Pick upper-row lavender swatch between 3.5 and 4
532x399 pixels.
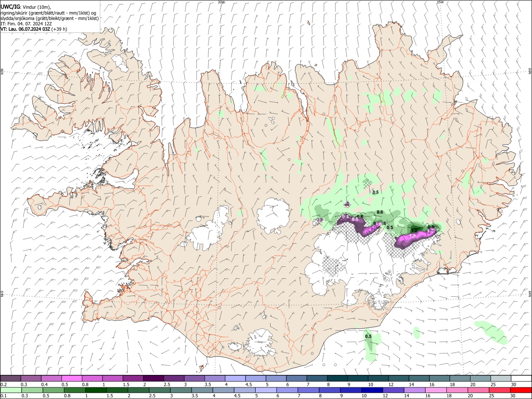[214, 378]
